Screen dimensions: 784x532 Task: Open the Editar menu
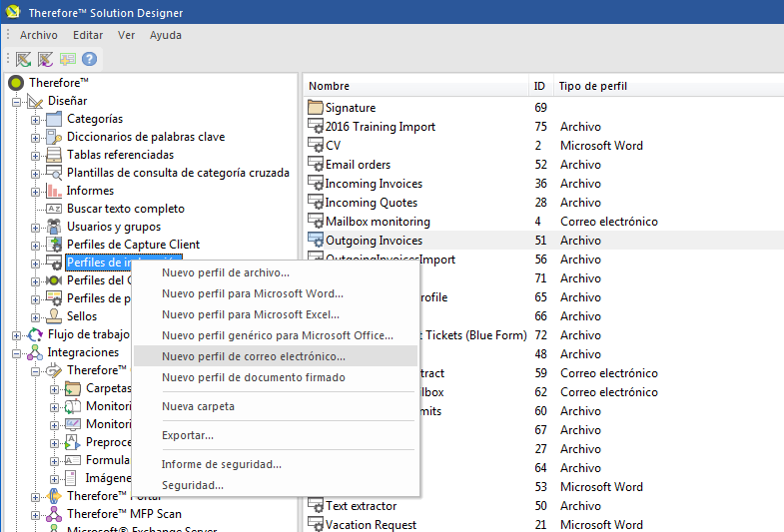tap(88, 35)
